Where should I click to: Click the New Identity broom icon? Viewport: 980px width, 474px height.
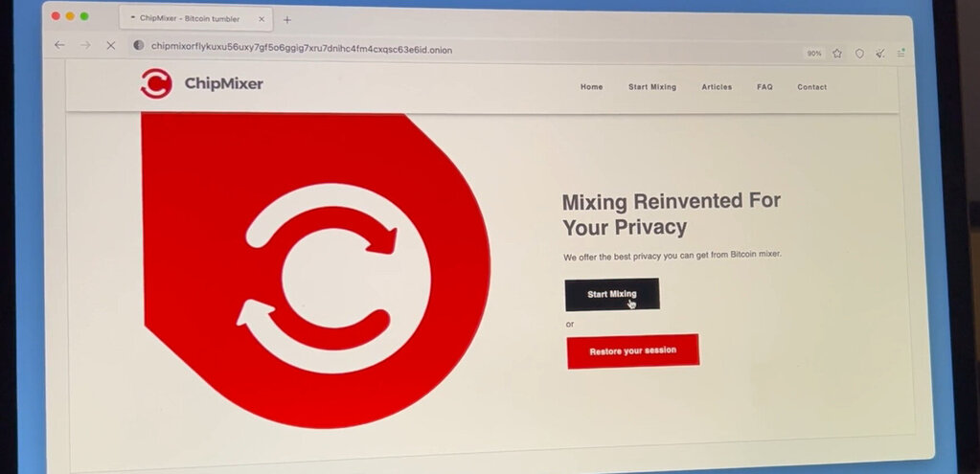[880, 54]
